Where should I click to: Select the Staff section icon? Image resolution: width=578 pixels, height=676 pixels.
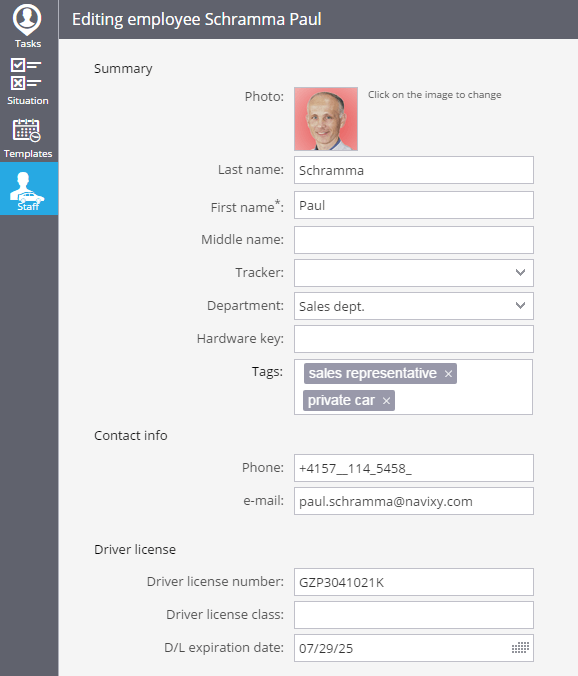[28, 189]
